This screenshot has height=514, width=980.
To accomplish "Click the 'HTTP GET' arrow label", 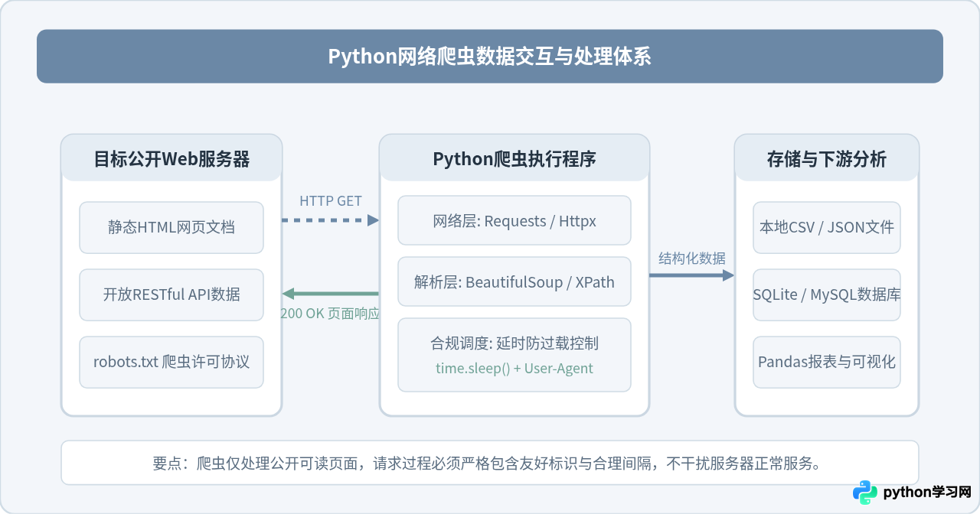I will tap(331, 201).
